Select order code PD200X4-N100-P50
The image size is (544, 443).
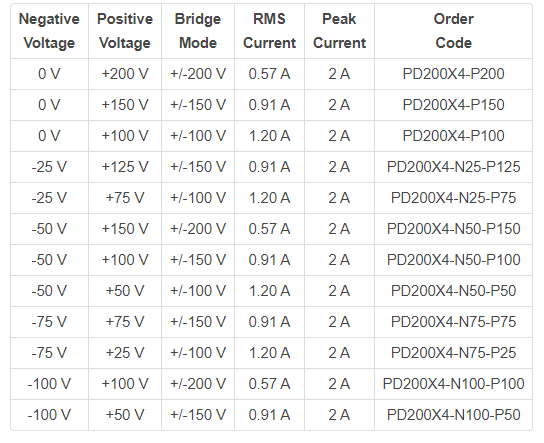pos(453,415)
